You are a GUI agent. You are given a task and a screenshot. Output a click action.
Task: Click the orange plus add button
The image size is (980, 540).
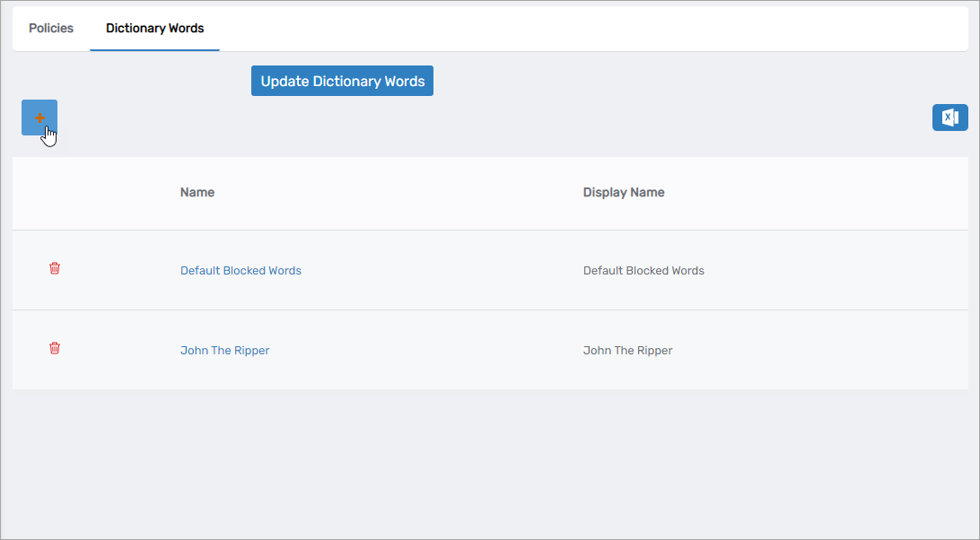[39, 118]
